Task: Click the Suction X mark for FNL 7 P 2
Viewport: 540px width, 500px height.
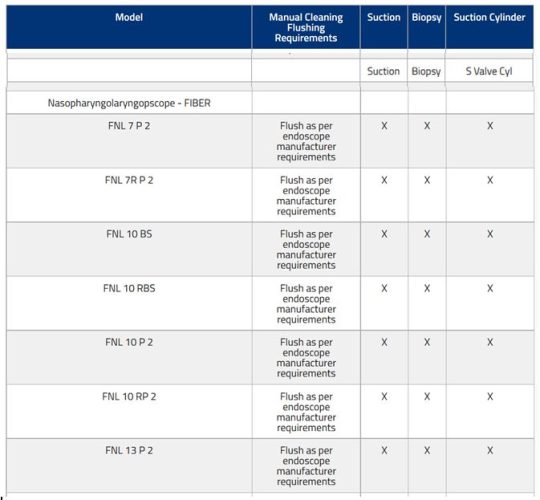Action: [384, 126]
